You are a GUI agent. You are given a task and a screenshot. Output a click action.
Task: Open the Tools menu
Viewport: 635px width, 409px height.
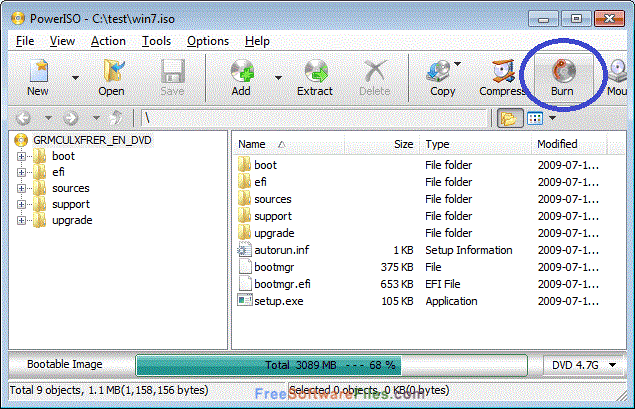coord(156,41)
